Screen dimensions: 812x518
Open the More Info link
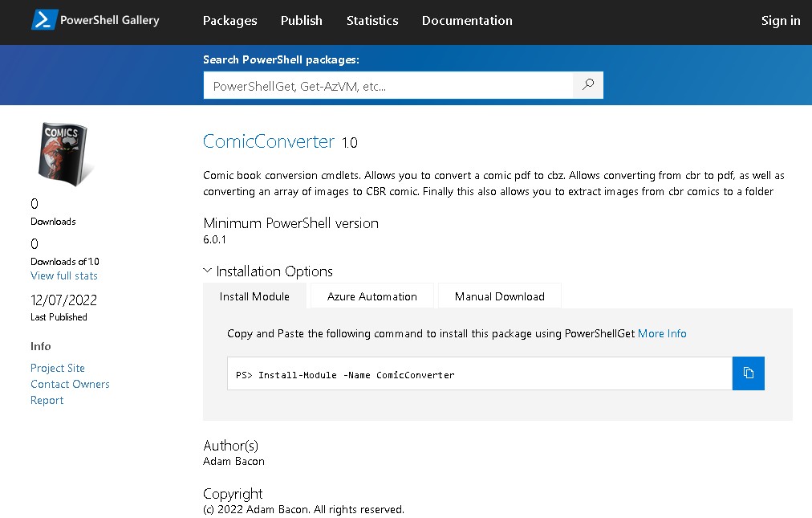[x=662, y=333]
